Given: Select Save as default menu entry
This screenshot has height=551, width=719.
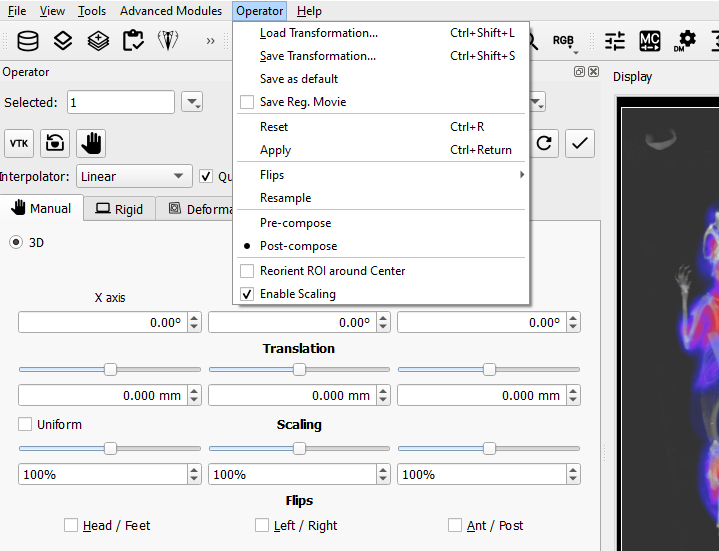Looking at the screenshot, I should pos(299,79).
